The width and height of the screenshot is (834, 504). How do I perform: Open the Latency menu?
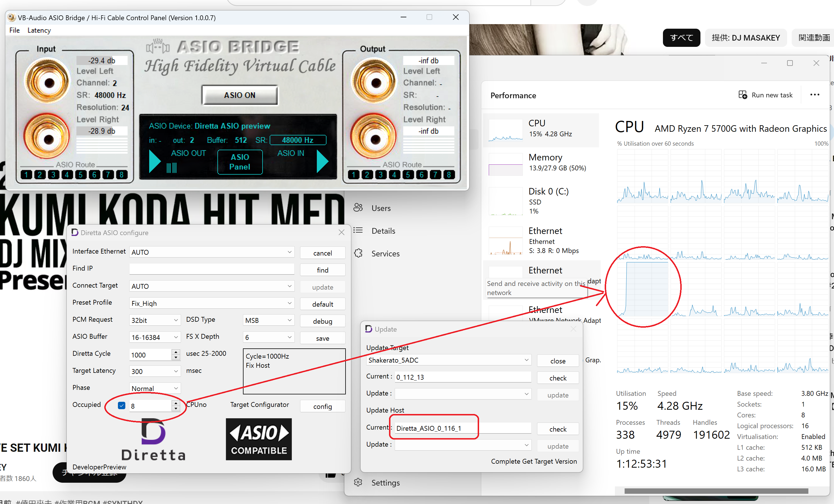(x=39, y=30)
